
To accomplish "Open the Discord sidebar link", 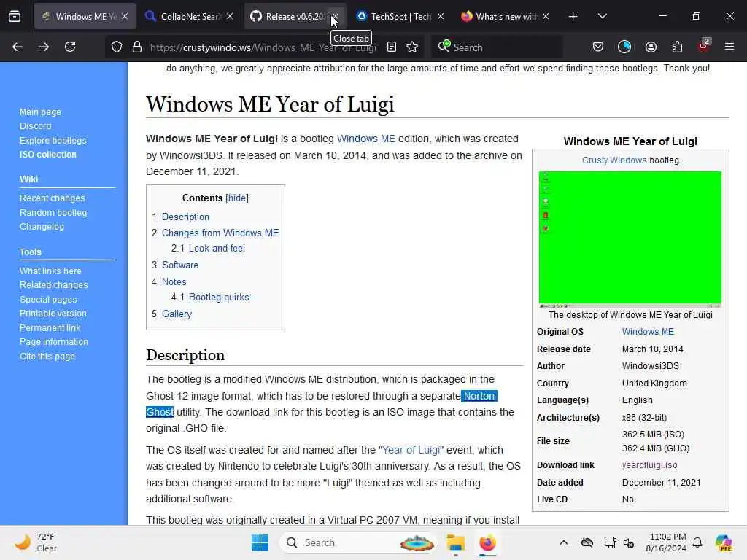I will point(35,125).
